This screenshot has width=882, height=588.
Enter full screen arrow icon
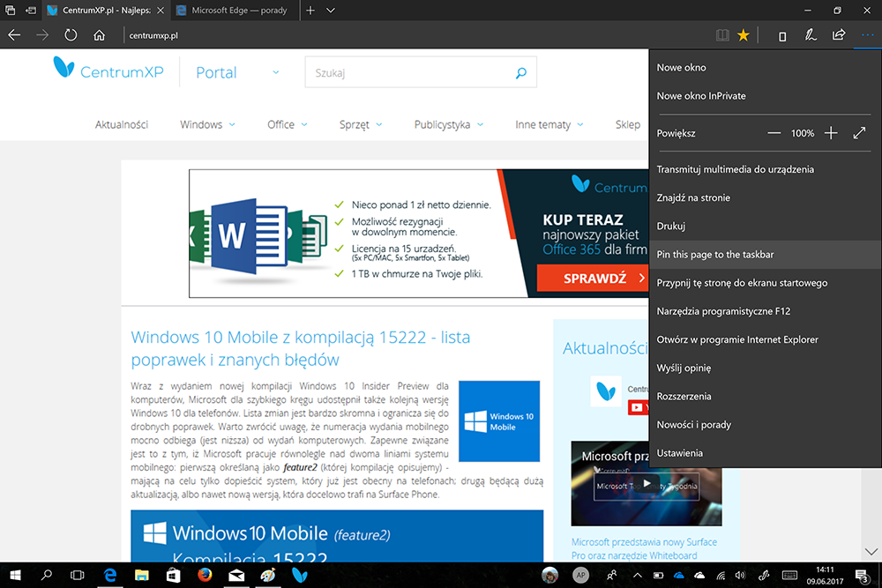[x=859, y=133]
